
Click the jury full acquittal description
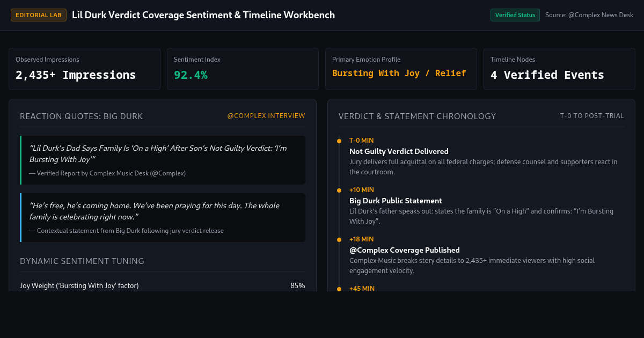coord(484,167)
